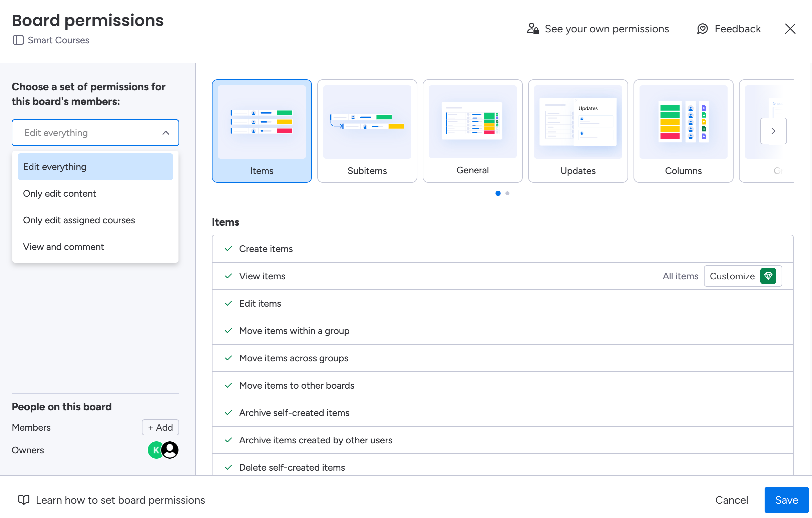Open Customize options for View items

[x=732, y=276]
